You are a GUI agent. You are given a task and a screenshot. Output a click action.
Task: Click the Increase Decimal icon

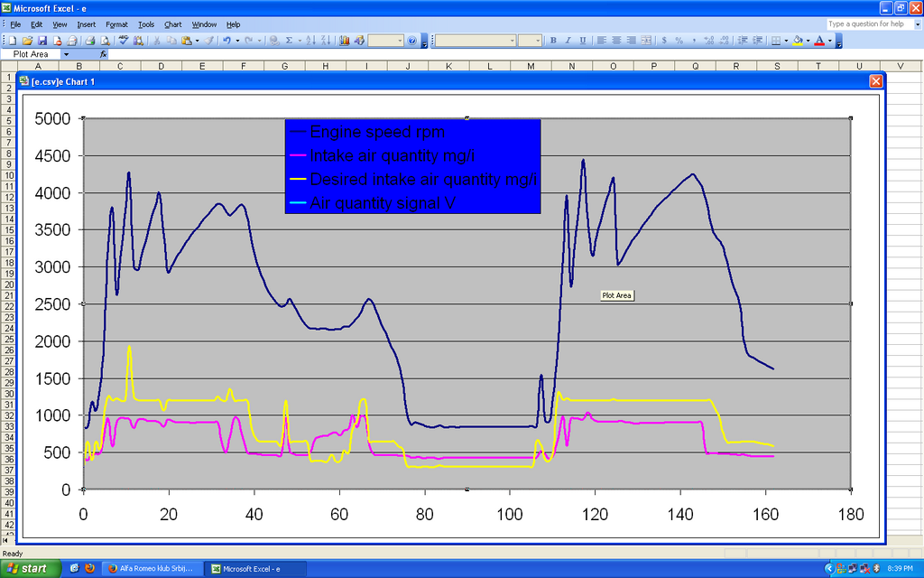pos(709,40)
